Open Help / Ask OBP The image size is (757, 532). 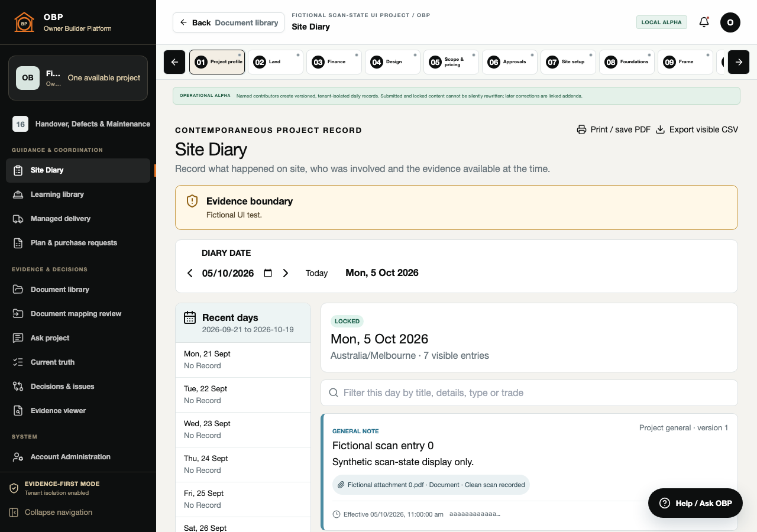pos(695,503)
